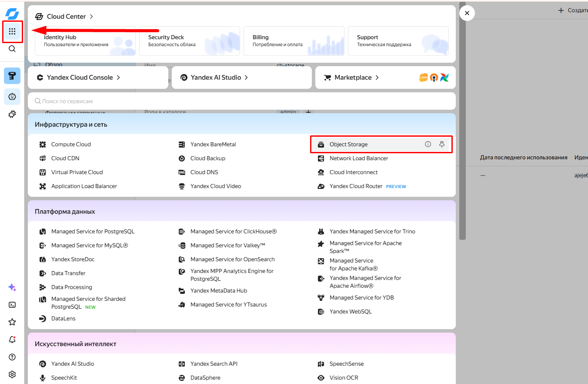Screen dimensions: 588x384
Task: Focus the Поиск по сервисам search field
Action: pyautogui.click(x=242, y=101)
